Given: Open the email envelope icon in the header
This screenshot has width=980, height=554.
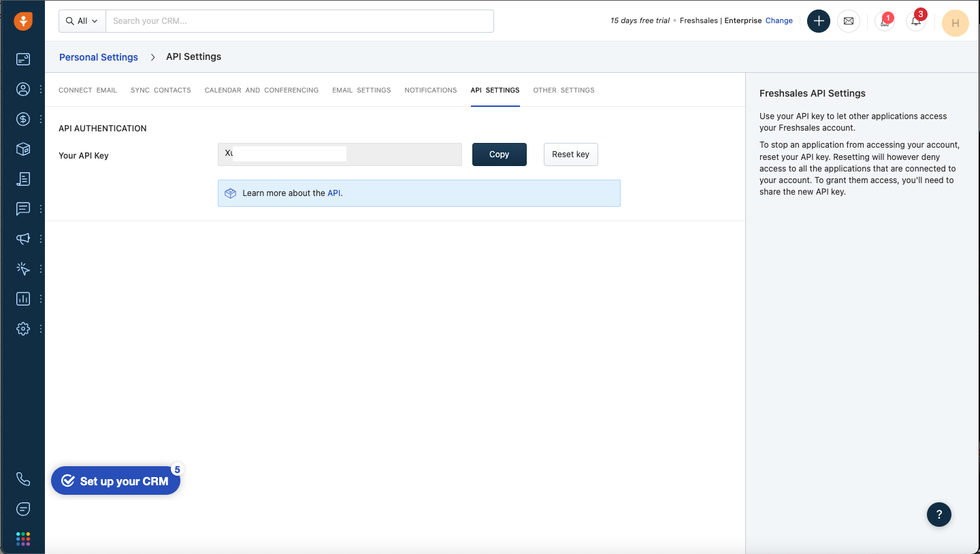Looking at the screenshot, I should [849, 21].
